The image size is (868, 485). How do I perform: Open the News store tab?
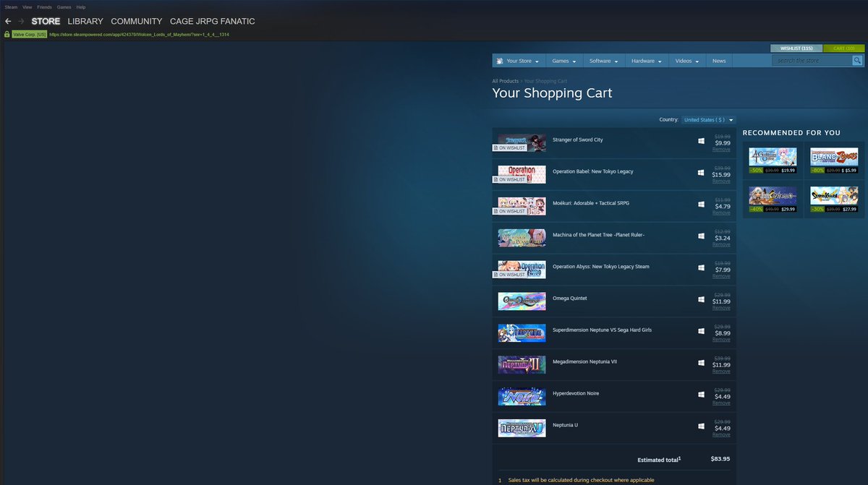point(719,61)
